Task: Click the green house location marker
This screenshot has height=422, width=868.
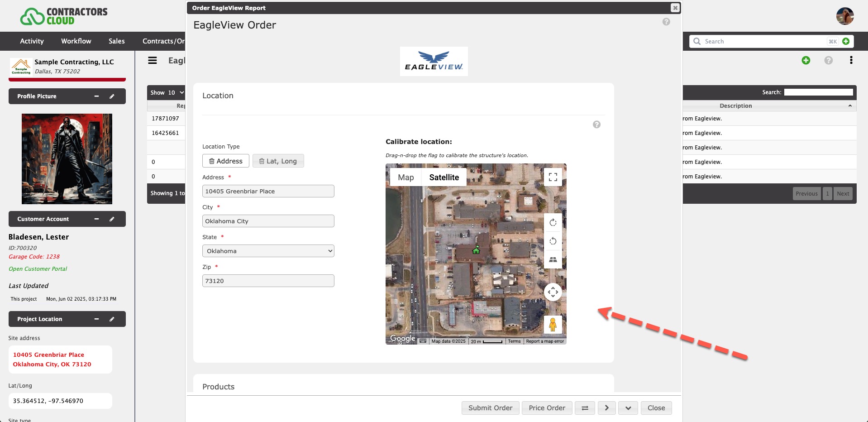Action: [476, 249]
